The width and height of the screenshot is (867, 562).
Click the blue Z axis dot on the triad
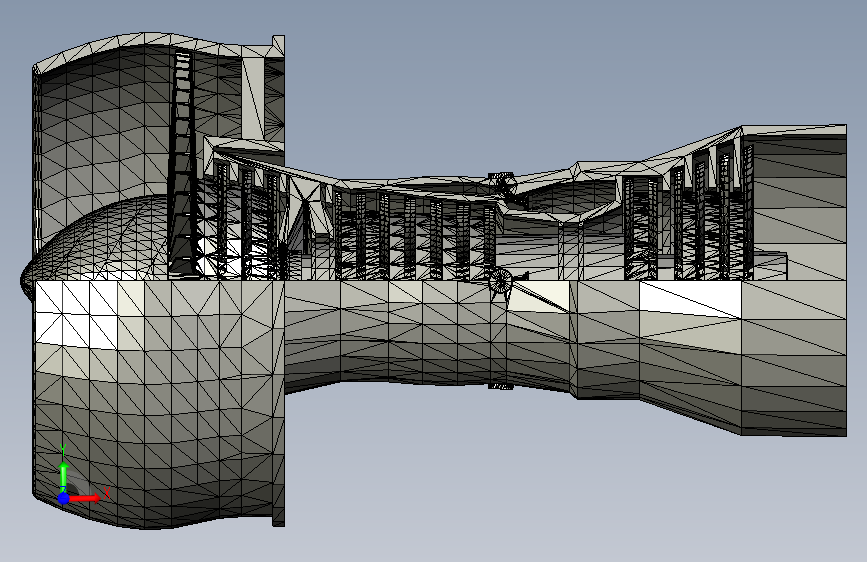(x=64, y=498)
